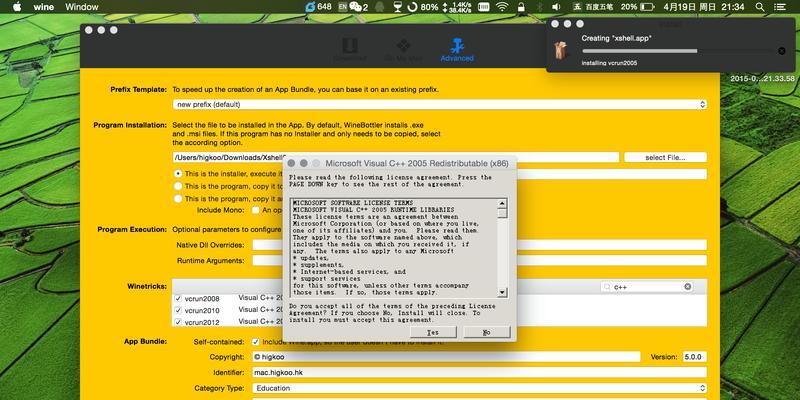Click the EN input language icon

pos(342,7)
